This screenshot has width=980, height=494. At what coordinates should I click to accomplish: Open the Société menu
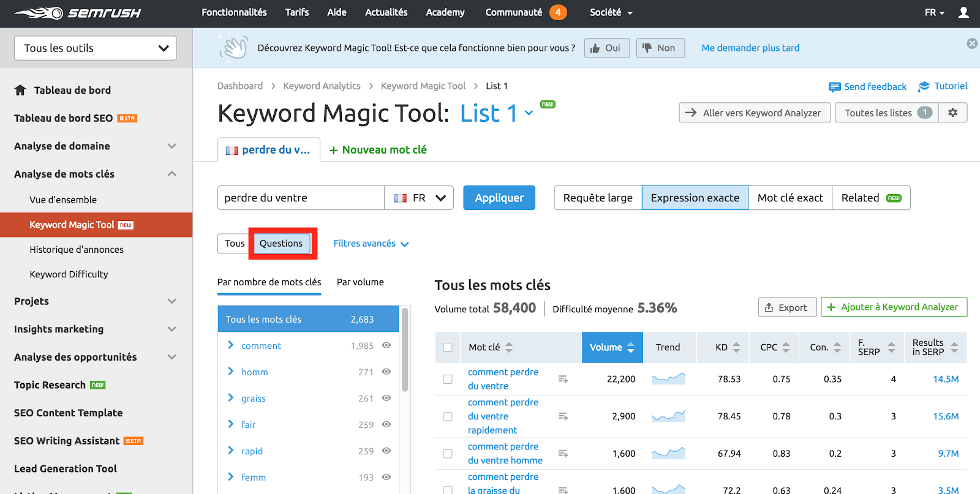(x=611, y=12)
